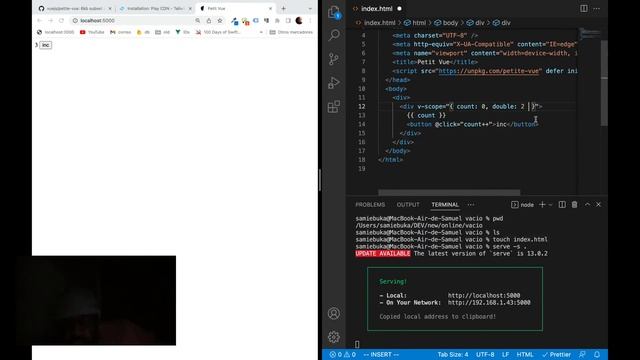The width and height of the screenshot is (640, 360).
Task: Toggle Chrome side panel icon
Action: point(288,20)
